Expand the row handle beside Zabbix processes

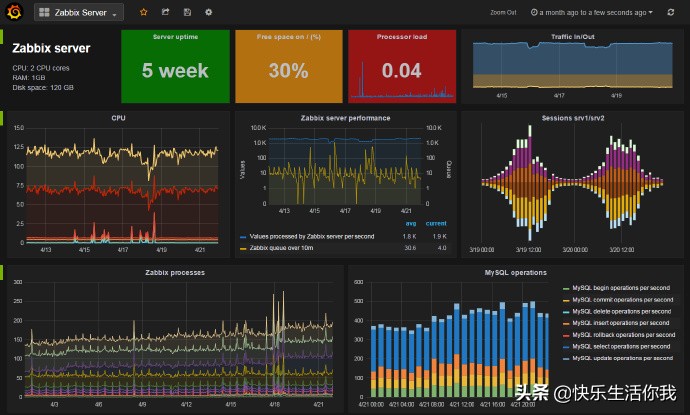point(1,272)
